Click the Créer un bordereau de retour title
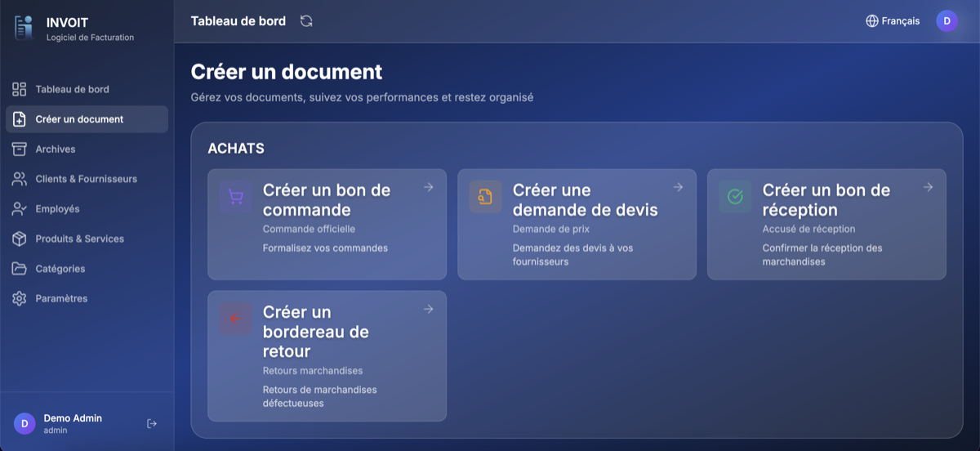980x451 pixels. (x=316, y=332)
